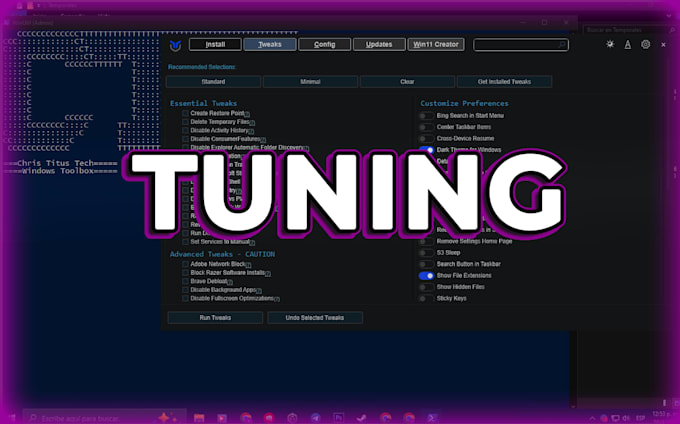
Task: Check Set Services to Manual
Action: coord(185,242)
